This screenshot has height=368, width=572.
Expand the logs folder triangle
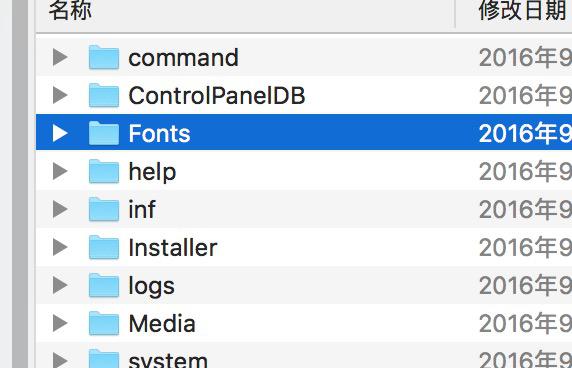click(x=60, y=285)
